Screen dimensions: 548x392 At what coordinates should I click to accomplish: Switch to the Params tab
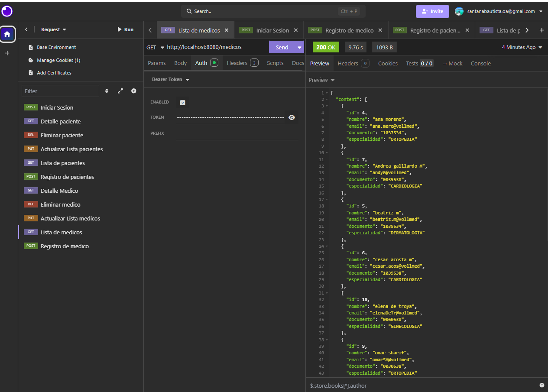157,63
